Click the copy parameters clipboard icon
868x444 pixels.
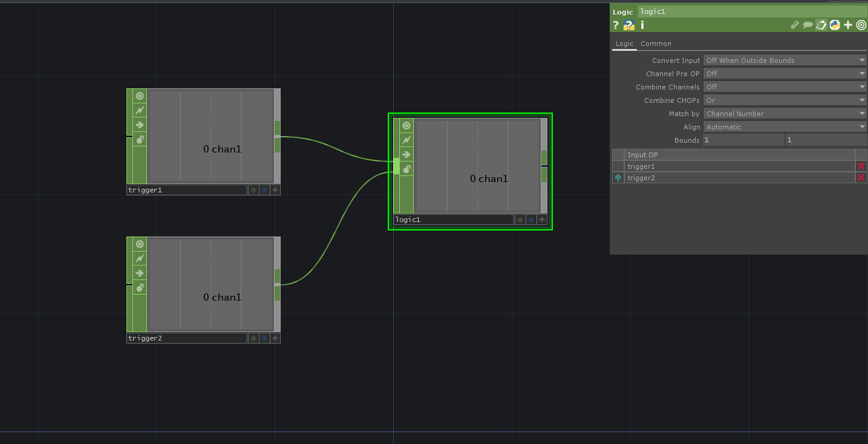(x=821, y=25)
